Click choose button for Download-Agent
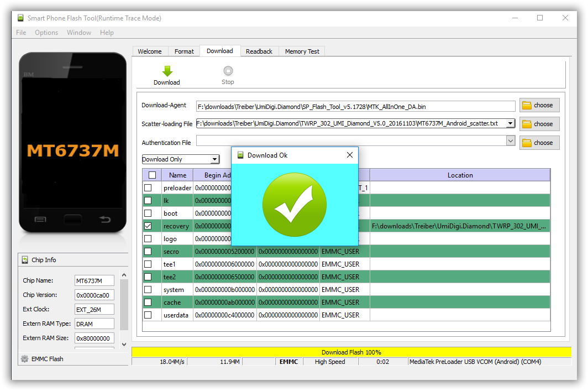 pyautogui.click(x=539, y=105)
